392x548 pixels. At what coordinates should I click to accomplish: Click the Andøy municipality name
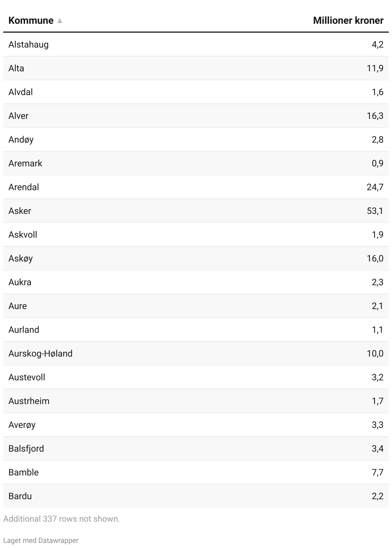point(21,139)
